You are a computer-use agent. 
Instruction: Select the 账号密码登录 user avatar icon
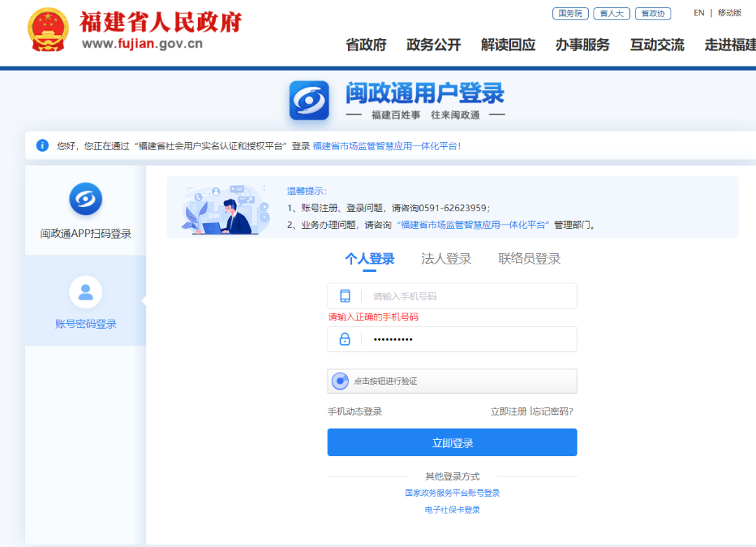85,292
